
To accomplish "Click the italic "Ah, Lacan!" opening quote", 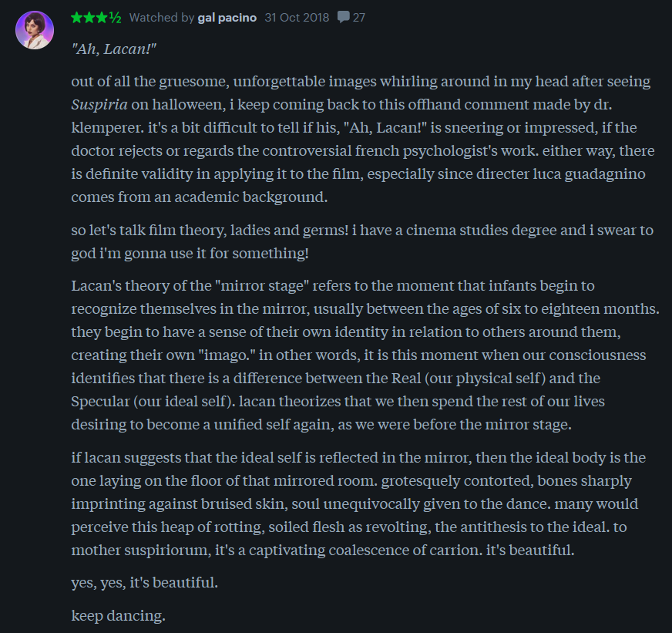I will [x=114, y=49].
